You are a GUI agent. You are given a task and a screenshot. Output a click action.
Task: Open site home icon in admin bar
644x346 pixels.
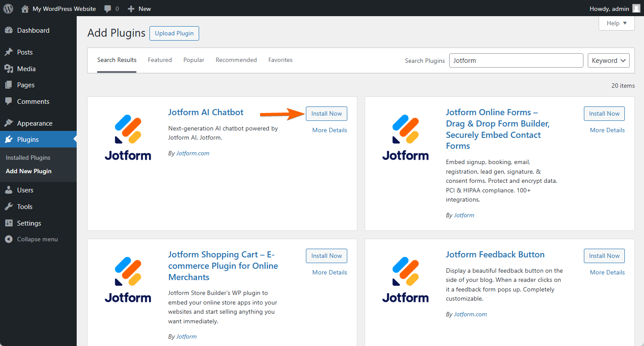point(25,9)
